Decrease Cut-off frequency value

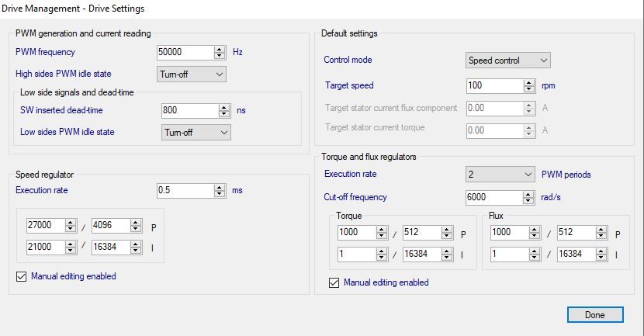[x=528, y=201]
